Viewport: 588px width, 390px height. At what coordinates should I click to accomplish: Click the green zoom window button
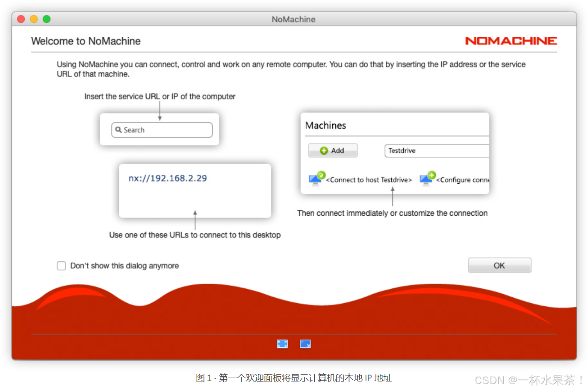pyautogui.click(x=47, y=19)
